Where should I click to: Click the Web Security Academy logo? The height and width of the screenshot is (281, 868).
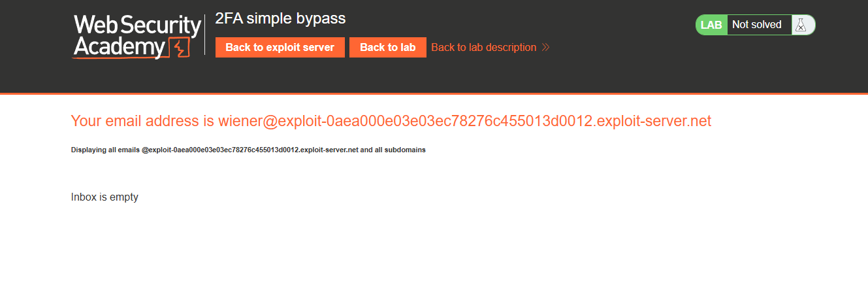(x=137, y=37)
